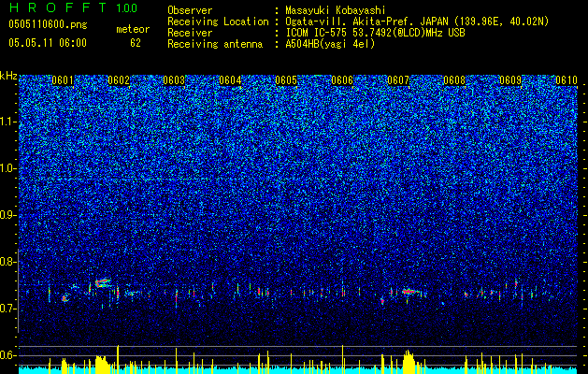This screenshot has height=374, width=588.
Task: Click the 0607 time marker
Action: coord(398,80)
